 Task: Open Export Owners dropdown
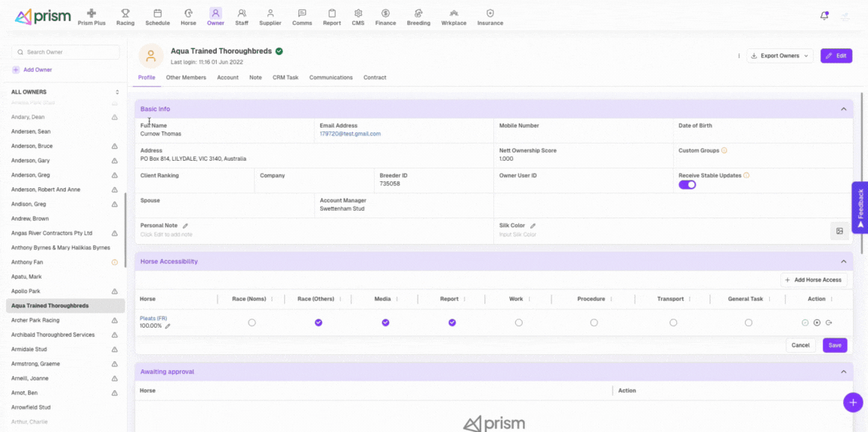tap(780, 56)
